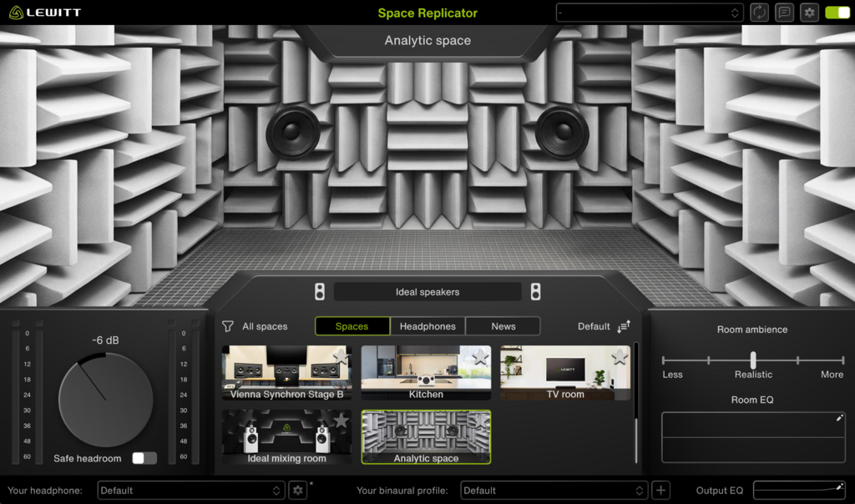Click the Lewitt logo
Screen dimensions: 855x504
pos(45,12)
